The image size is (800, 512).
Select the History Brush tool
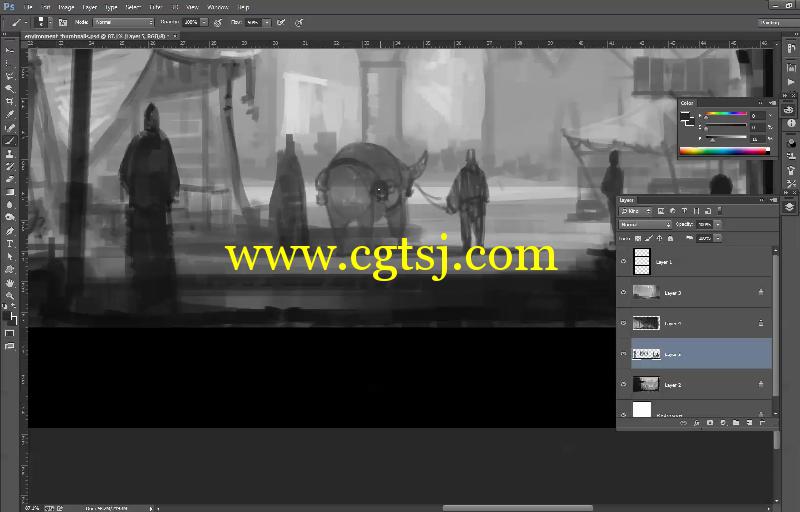click(x=10, y=167)
